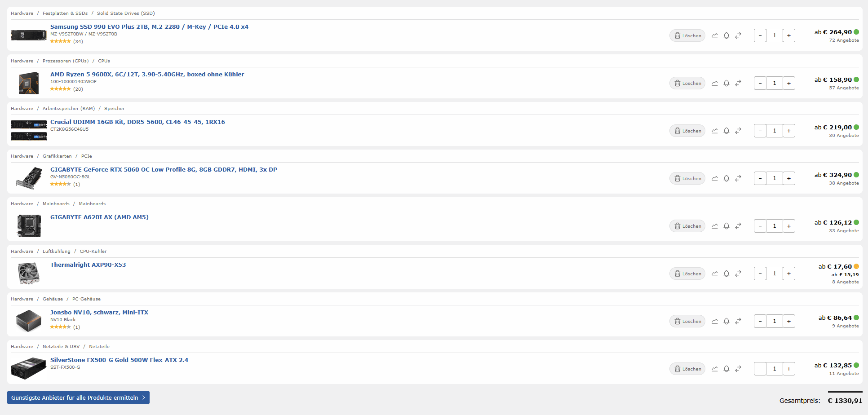The image size is (868, 415).
Task: Click swap arrows icon for SilverStone FX500-G
Action: (x=738, y=369)
